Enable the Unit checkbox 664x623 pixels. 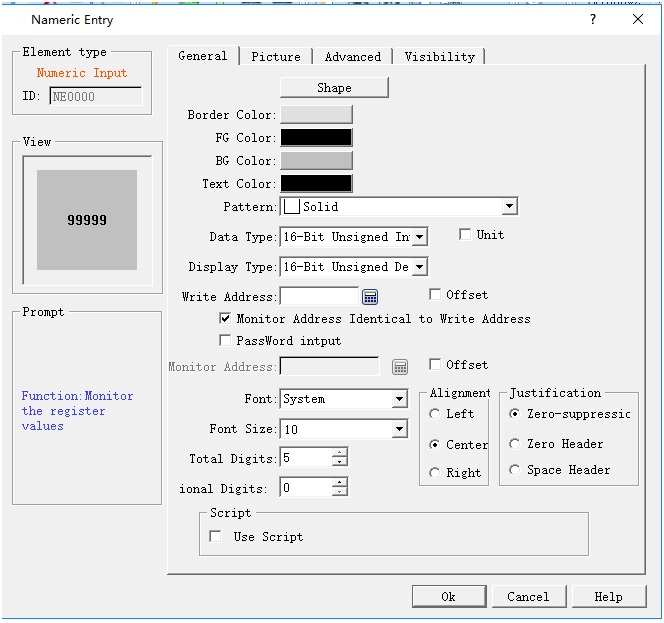(x=465, y=235)
